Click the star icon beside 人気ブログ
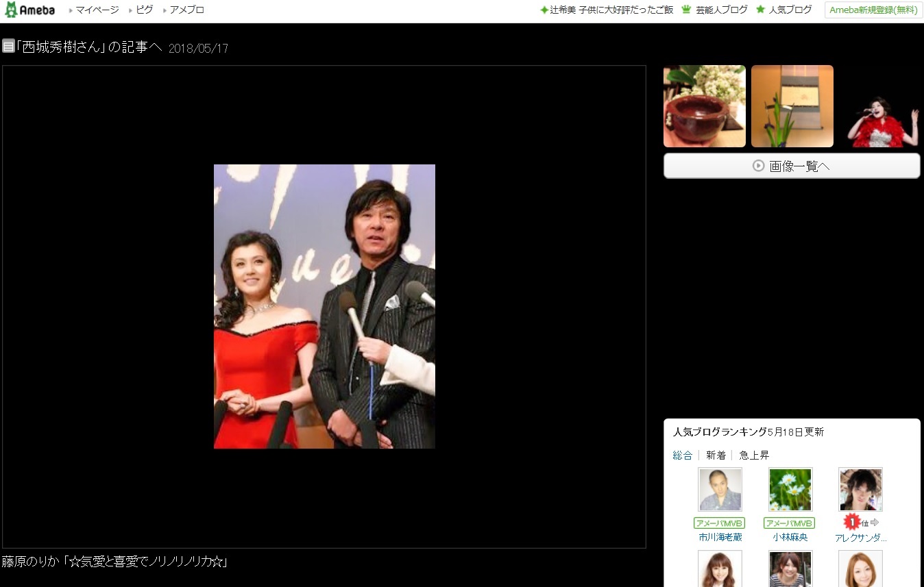Screen dimensions: 924x587 760,10
